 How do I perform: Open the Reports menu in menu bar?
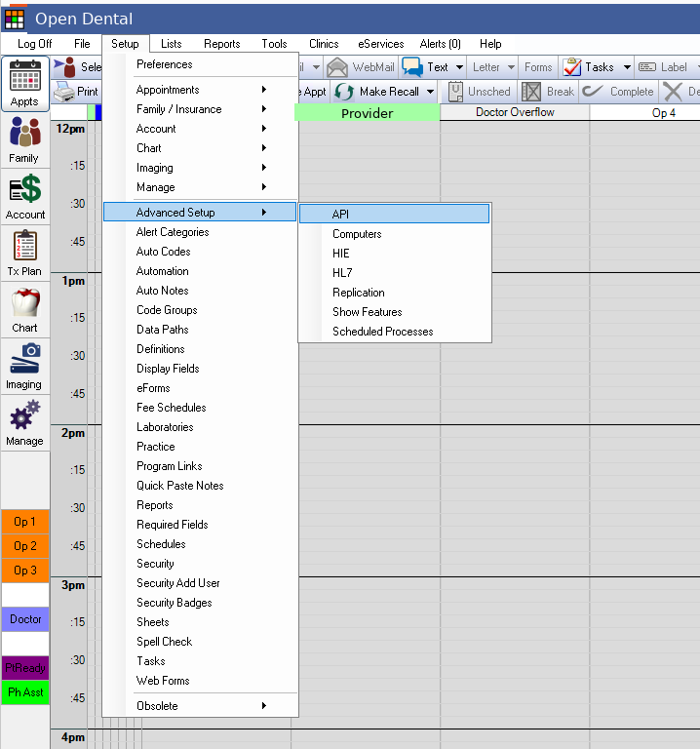click(x=222, y=44)
